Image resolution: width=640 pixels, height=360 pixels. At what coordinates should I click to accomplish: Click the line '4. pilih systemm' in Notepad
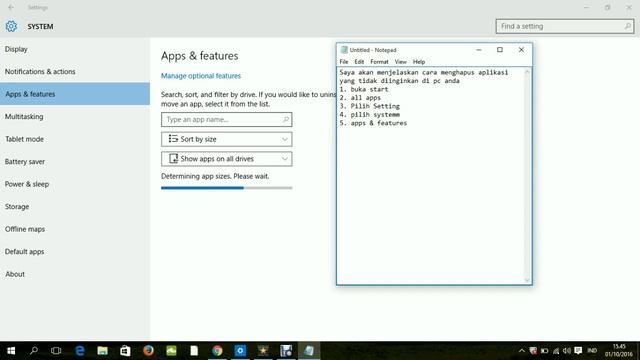369,115
